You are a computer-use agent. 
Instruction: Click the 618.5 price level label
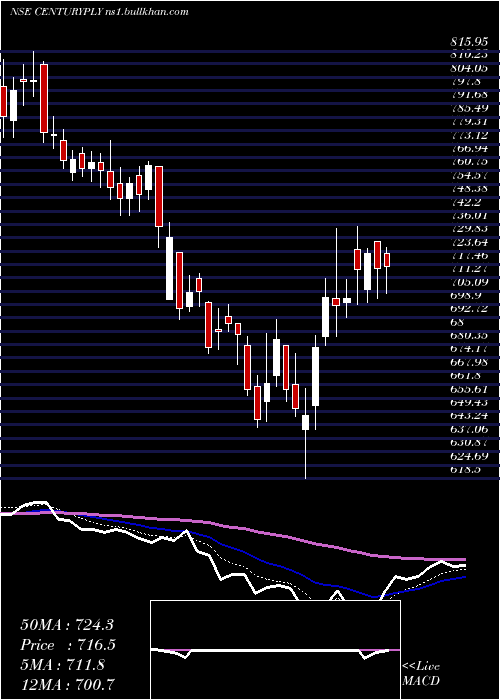(466, 469)
